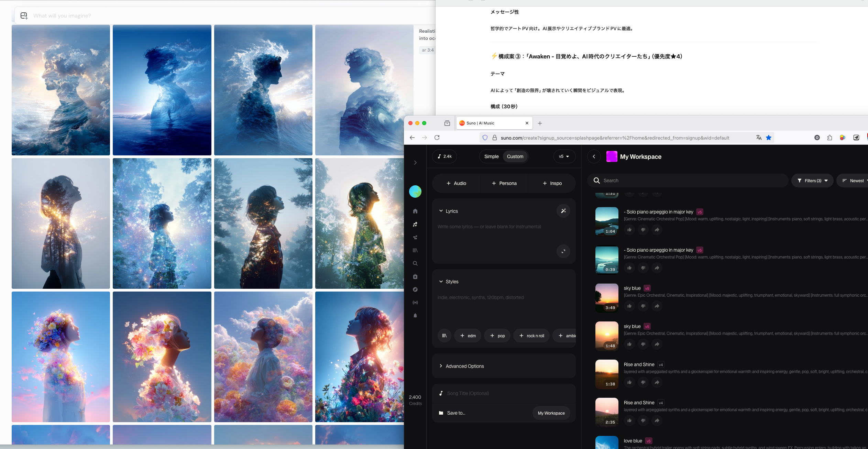Open the Library icon in Suno sidebar

415,250
